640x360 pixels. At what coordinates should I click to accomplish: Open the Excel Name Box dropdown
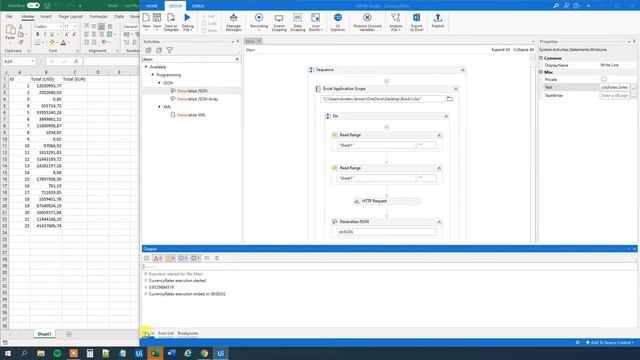click(x=32, y=61)
